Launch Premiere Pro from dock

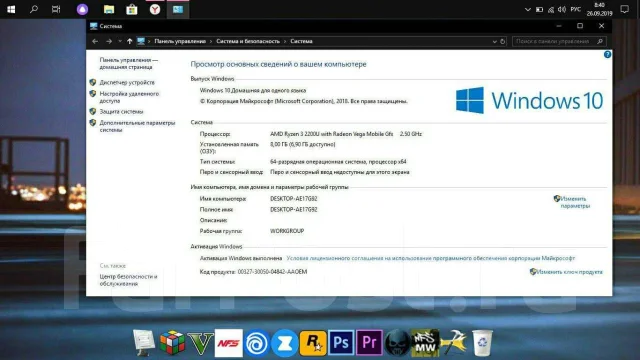pyautogui.click(x=369, y=343)
